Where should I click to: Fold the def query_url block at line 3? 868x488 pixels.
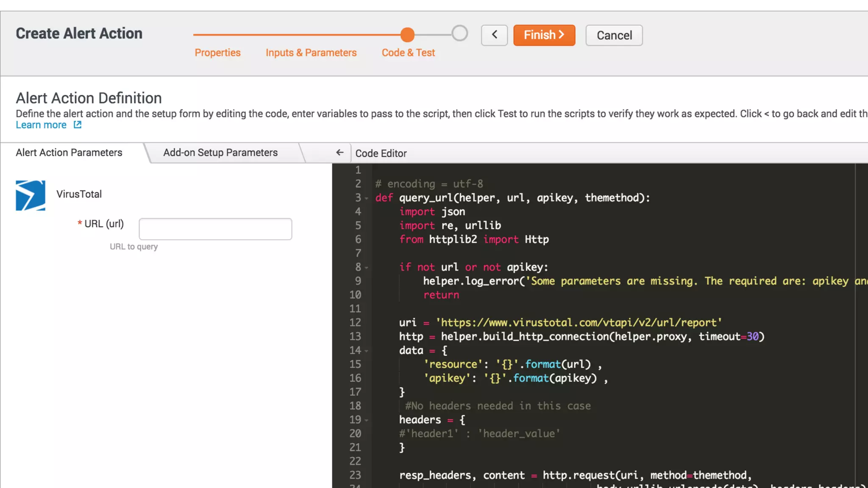(x=367, y=198)
